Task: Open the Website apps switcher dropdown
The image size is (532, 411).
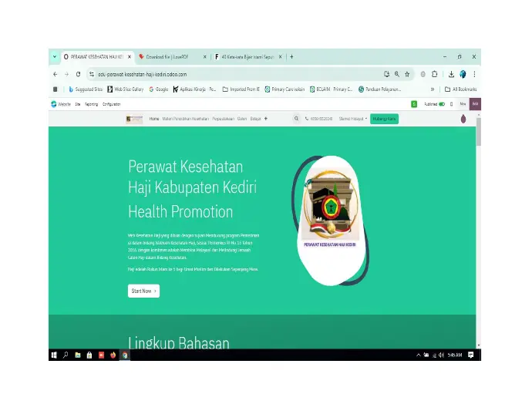Action: pyautogui.click(x=61, y=104)
